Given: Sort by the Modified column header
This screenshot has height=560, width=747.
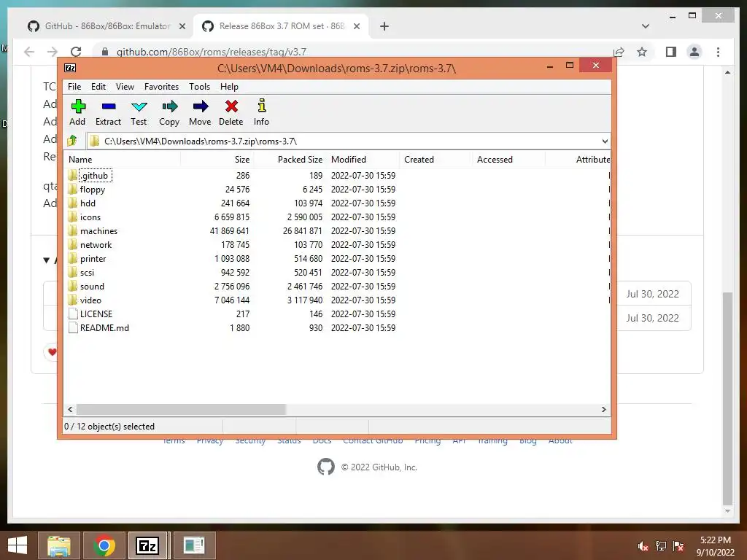Looking at the screenshot, I should point(363,160).
